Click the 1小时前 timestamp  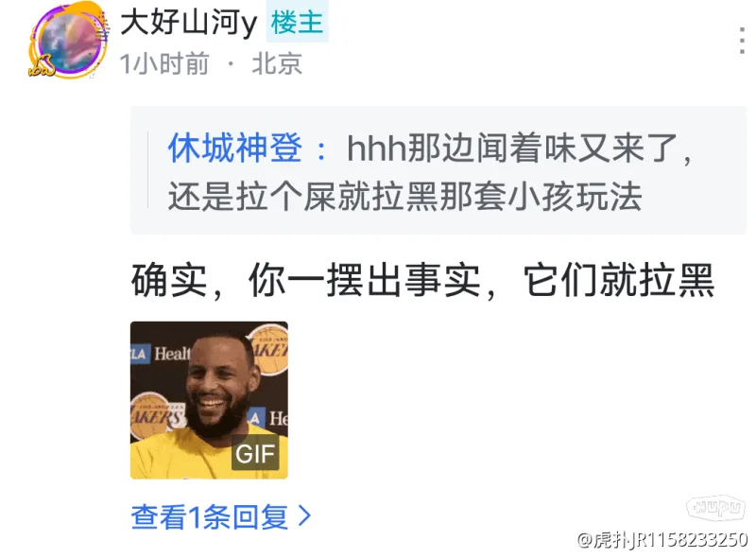(x=163, y=63)
